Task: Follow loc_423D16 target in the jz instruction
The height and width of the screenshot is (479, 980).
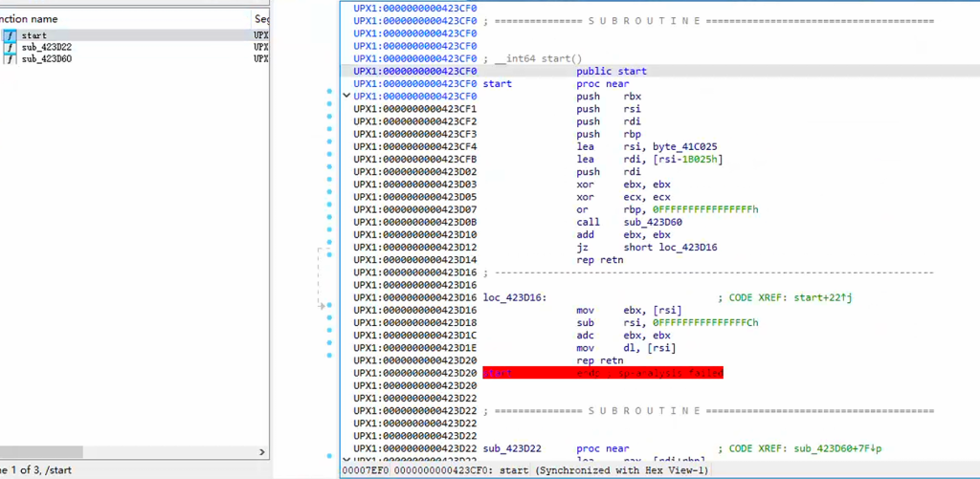Action: 689,248
